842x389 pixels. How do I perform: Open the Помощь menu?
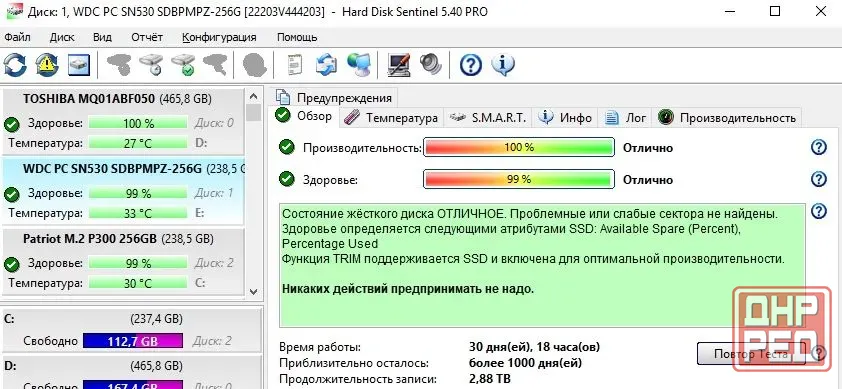click(x=297, y=37)
